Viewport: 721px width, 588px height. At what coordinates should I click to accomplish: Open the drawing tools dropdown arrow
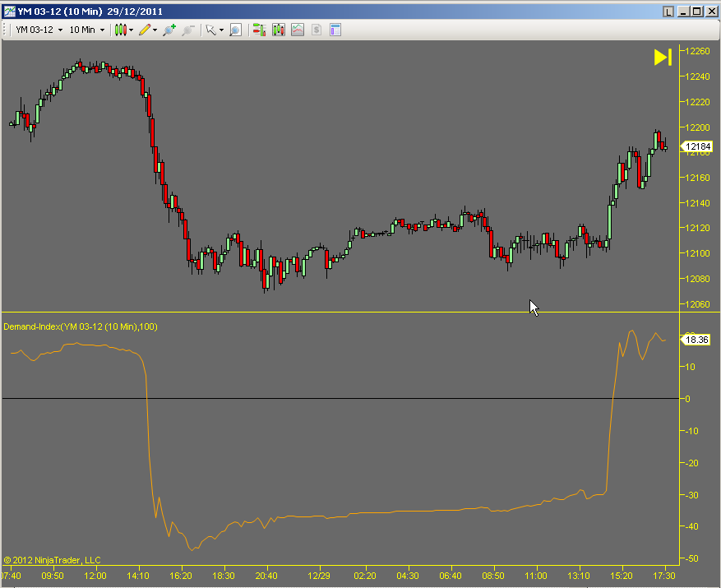155,30
